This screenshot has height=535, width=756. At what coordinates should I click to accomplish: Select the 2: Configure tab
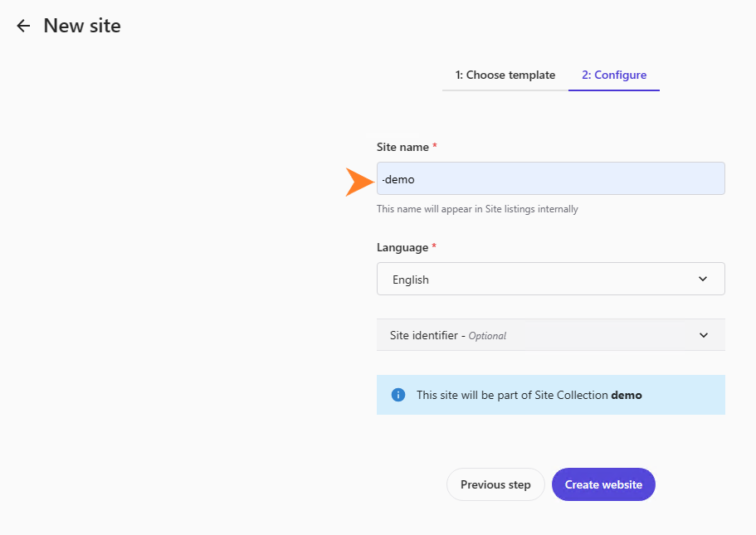pyautogui.click(x=614, y=75)
